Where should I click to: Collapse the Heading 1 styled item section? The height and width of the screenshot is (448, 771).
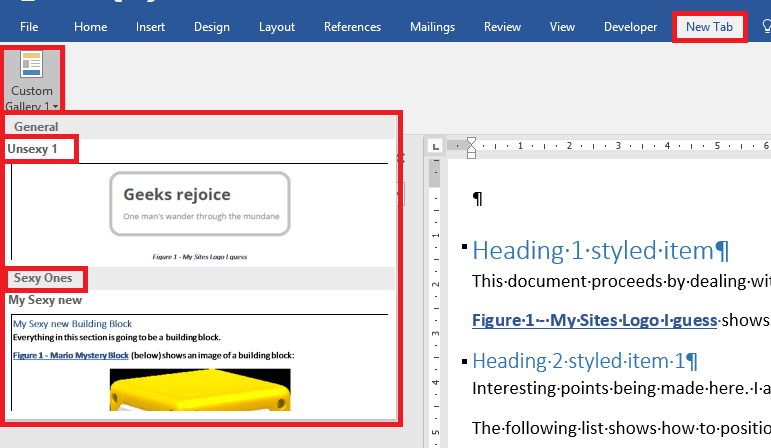tap(465, 247)
